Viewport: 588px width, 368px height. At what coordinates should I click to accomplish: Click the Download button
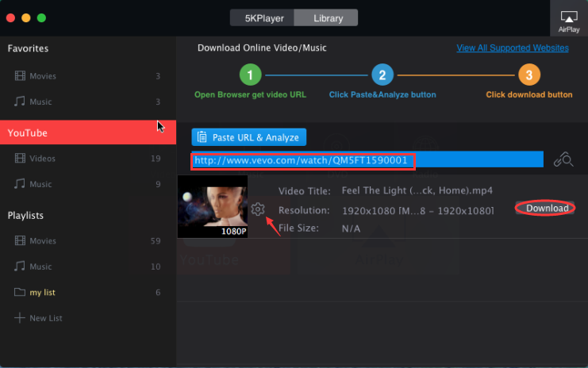(x=548, y=209)
